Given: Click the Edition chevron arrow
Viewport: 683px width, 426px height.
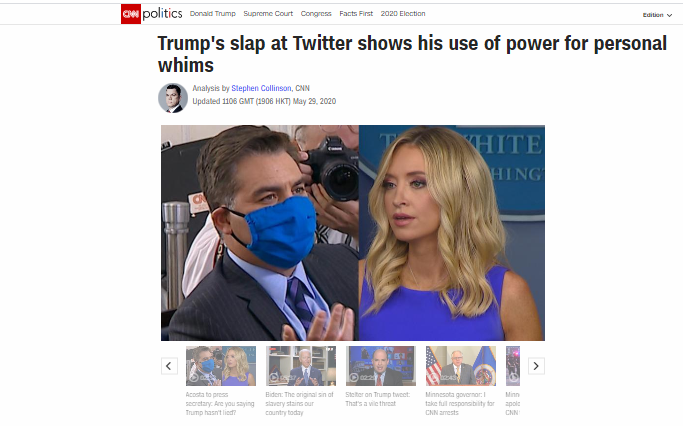Looking at the screenshot, I should coord(669,15).
